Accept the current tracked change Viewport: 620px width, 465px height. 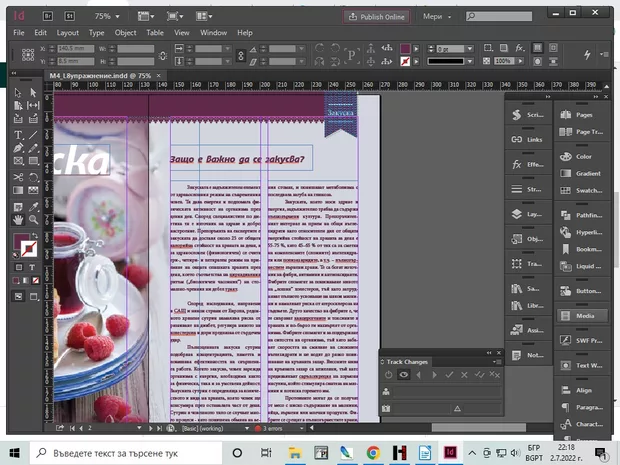tap(449, 374)
